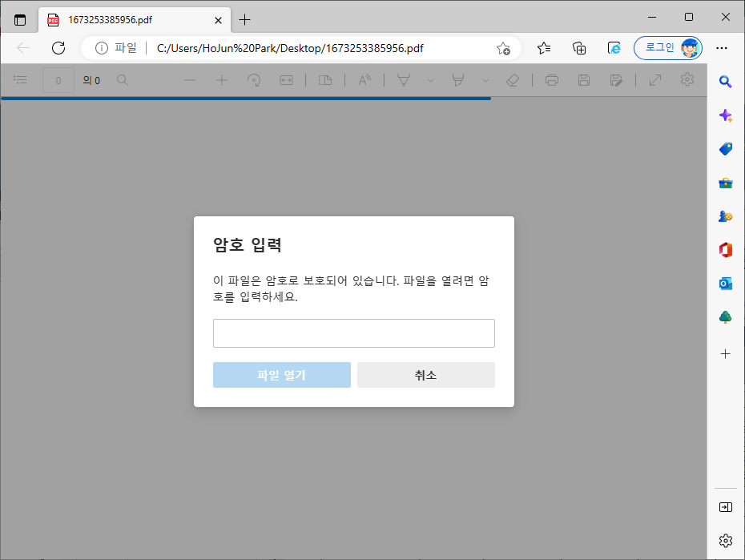Viewport: 745px width, 560px height.
Task: Click the Save as icon
Action: 616,80
